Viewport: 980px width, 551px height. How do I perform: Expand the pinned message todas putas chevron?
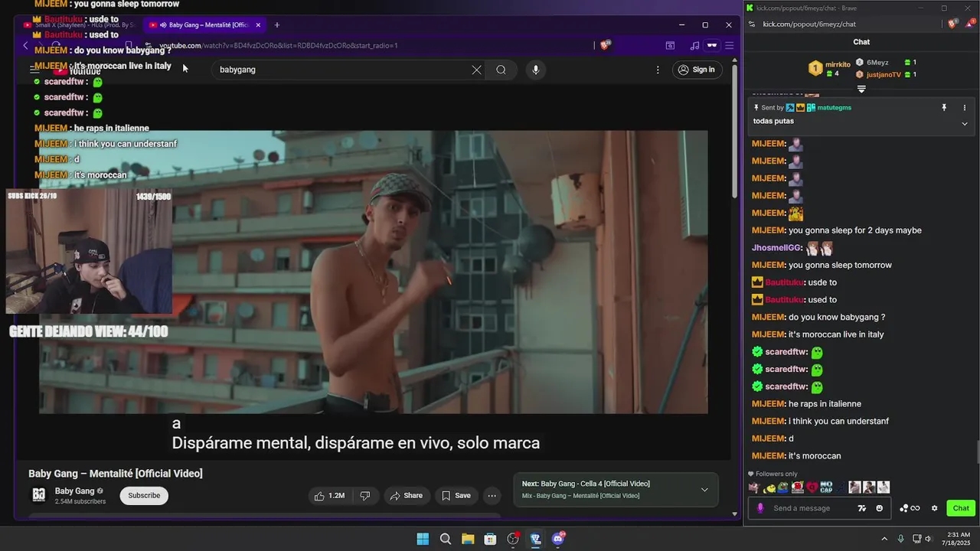[x=965, y=123]
